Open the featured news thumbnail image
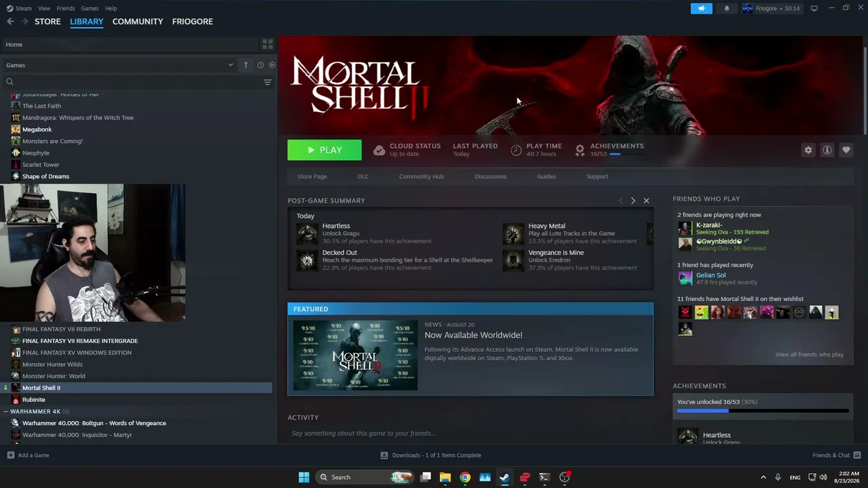Screen dimensions: 868x488 coord(355,355)
